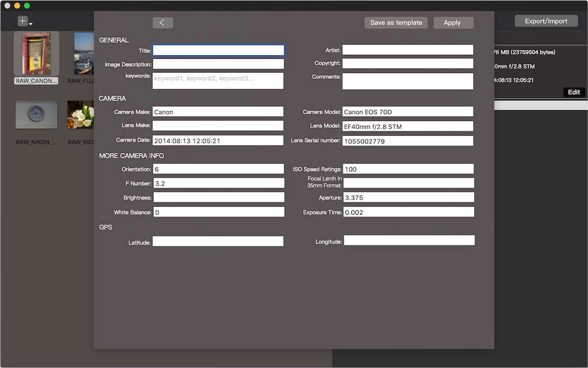Click the MORE CAMERA INFO heading
This screenshot has width=588, height=368.
131,156
